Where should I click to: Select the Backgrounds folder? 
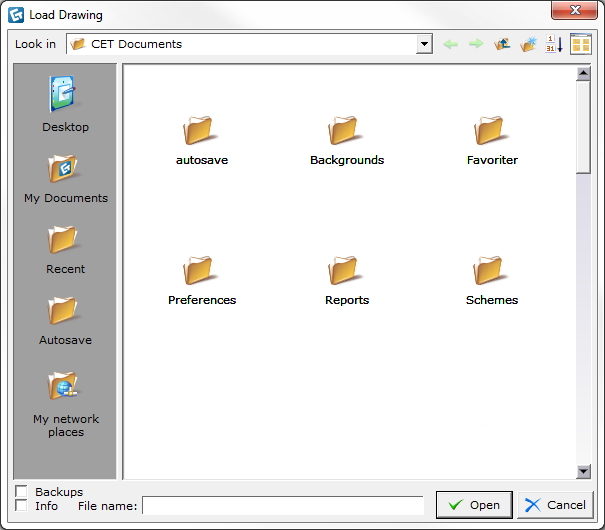click(347, 141)
